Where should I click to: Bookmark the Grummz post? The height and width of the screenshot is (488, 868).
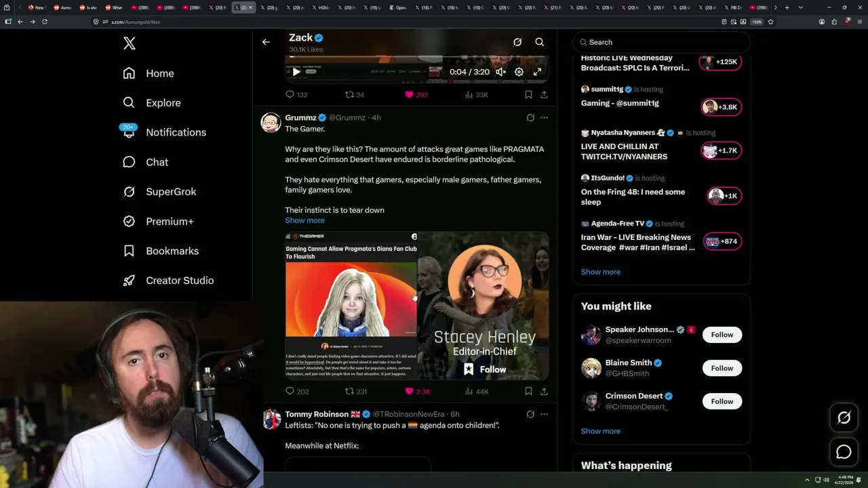click(x=528, y=391)
